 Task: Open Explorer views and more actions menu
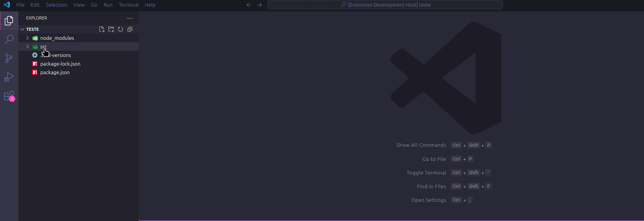coord(130,18)
